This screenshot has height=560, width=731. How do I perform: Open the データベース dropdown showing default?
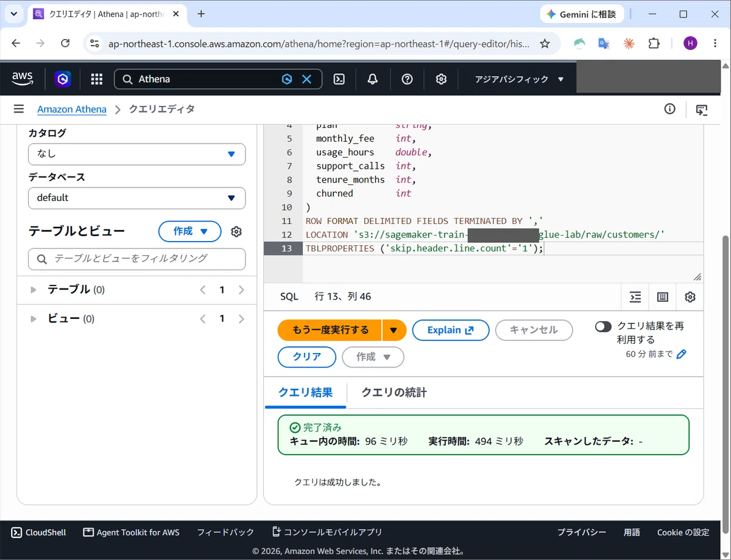(x=136, y=198)
